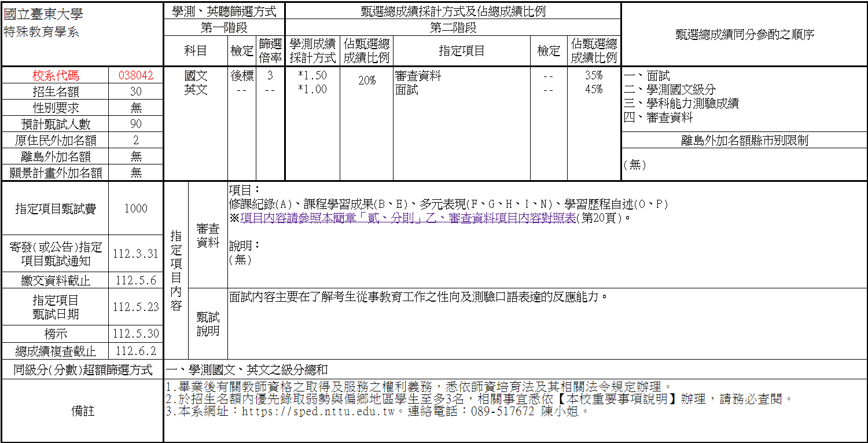Screen dimensions: 868x443
Task: Click the weighting value *1.00
Action: (x=312, y=89)
